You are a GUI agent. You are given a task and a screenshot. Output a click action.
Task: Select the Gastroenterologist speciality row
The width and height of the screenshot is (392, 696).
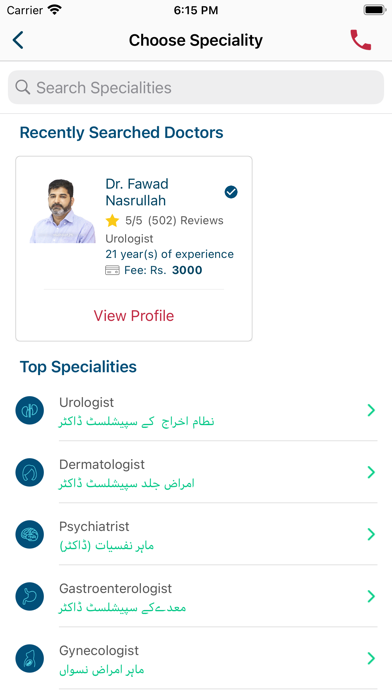(196, 597)
